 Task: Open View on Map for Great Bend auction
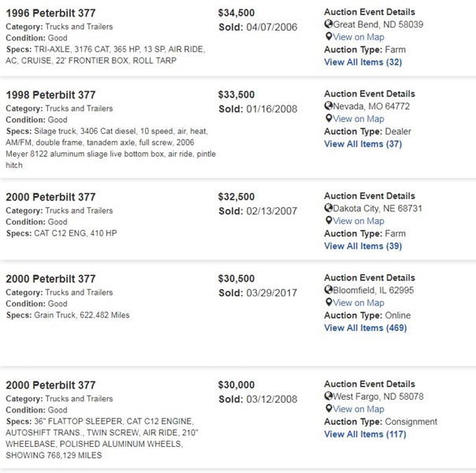[359, 37]
